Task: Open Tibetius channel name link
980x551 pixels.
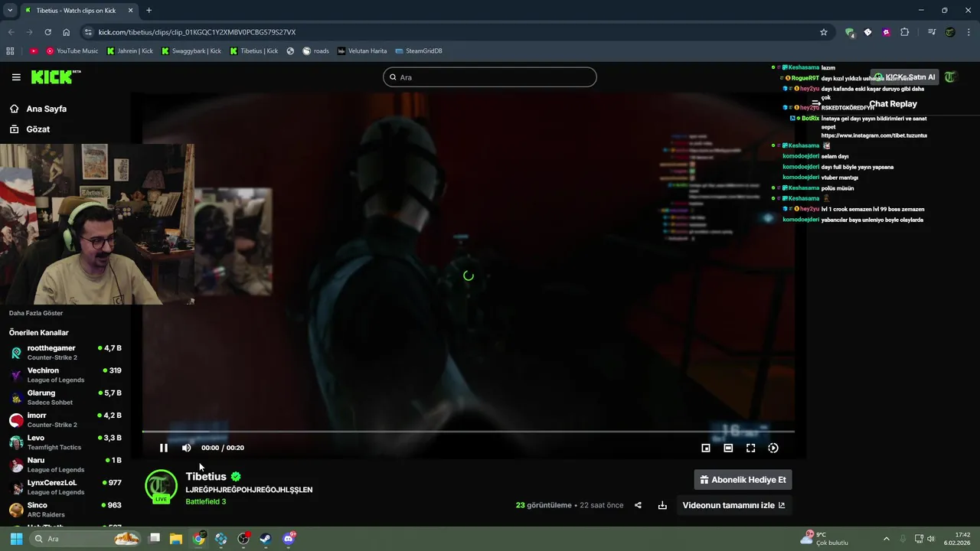Action: pos(206,476)
